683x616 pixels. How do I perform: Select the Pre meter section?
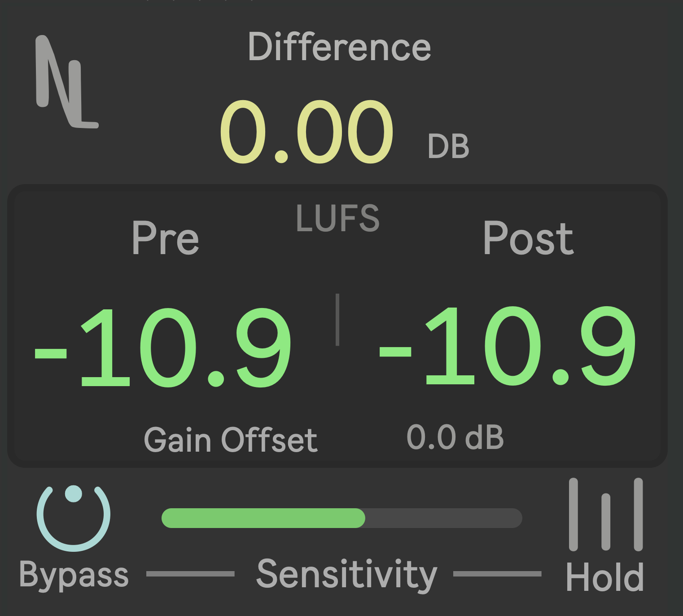[x=165, y=239]
